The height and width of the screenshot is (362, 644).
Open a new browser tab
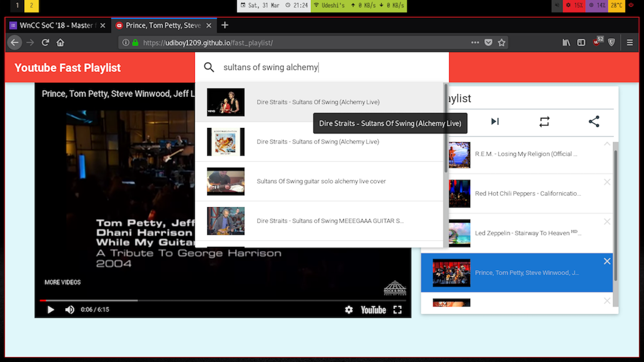click(x=225, y=25)
